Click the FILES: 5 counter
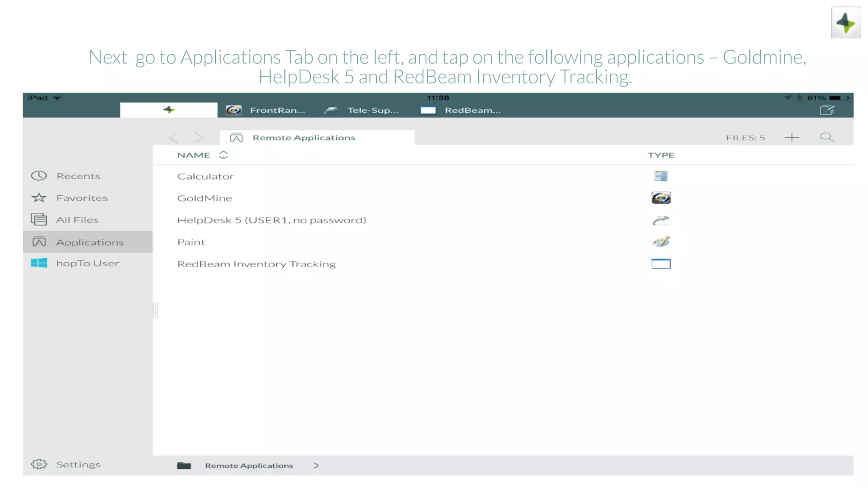Viewport: 868px width, 488px height. tap(746, 138)
